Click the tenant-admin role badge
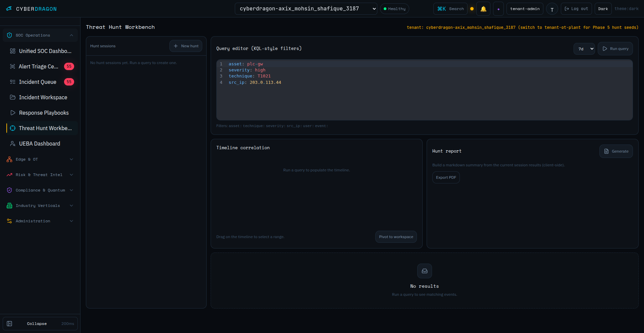644x333 pixels. 525,9
